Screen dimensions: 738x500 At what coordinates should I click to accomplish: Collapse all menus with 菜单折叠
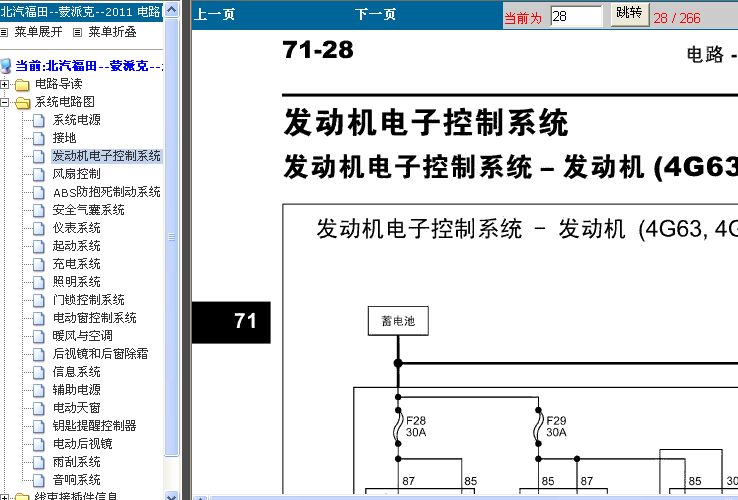(x=112, y=32)
